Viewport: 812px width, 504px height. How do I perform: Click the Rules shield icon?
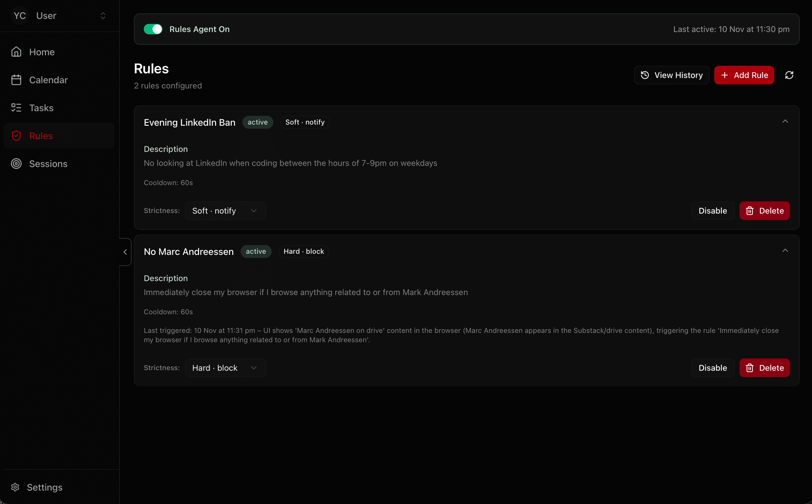tap(16, 135)
